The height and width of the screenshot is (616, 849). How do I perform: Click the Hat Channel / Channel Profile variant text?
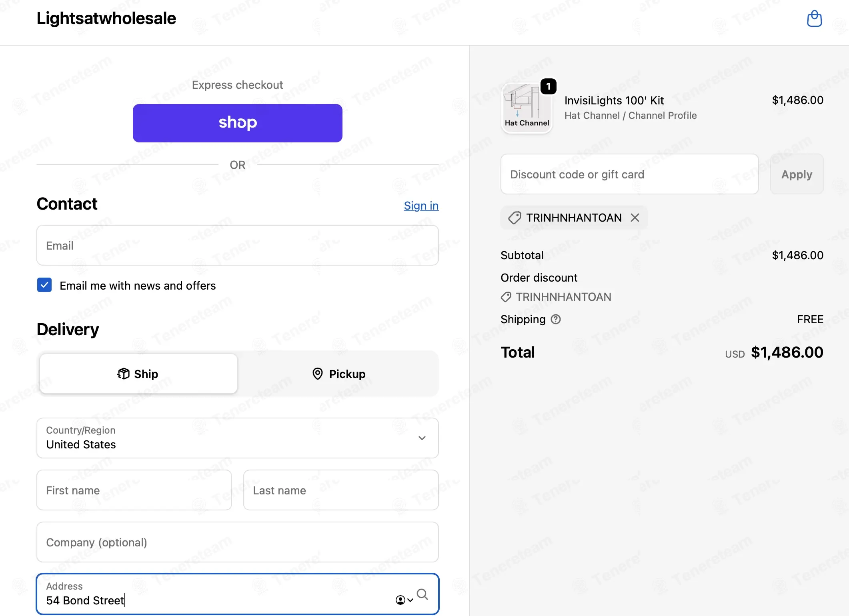click(x=631, y=116)
